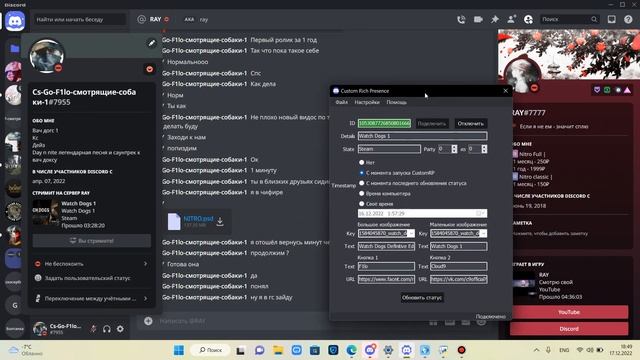
Task: Click the Details field 'Watch Dogs 1'
Action: (422, 136)
